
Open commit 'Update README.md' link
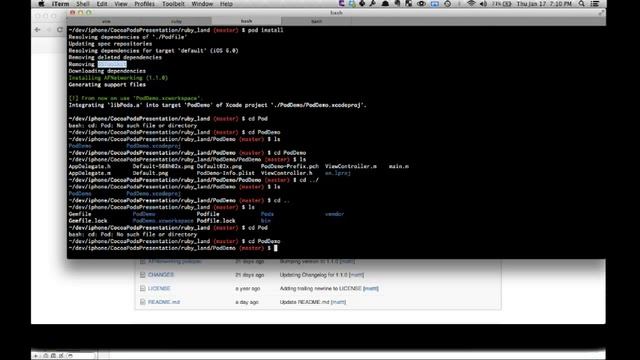[304, 302]
